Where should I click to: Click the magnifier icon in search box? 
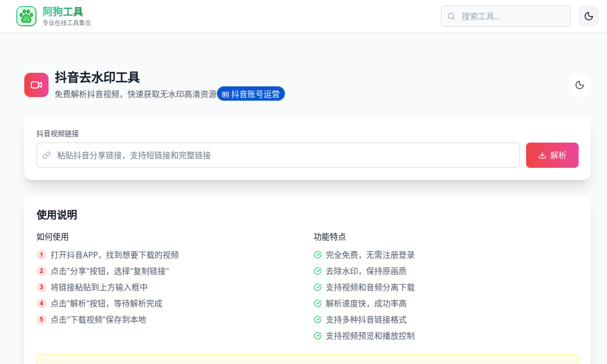tap(451, 16)
